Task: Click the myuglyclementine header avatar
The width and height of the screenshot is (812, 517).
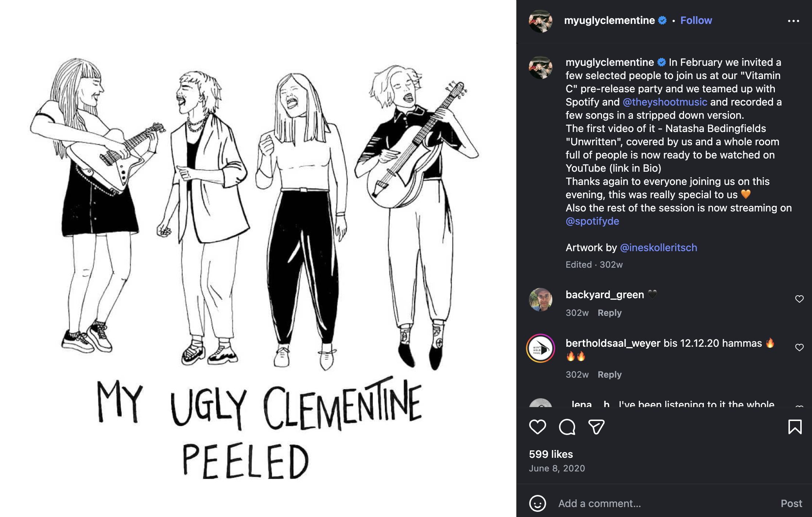Action: (540, 21)
